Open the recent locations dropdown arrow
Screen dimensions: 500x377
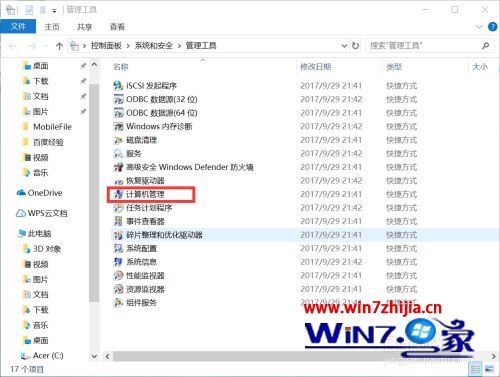tap(46, 46)
